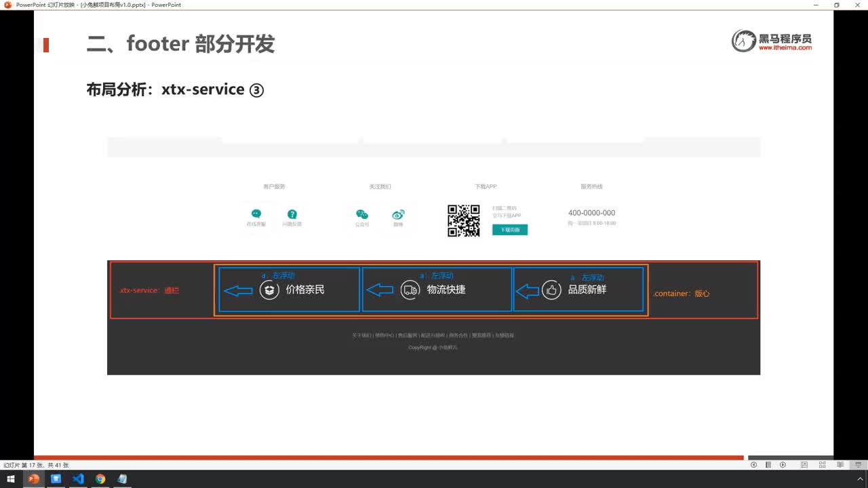This screenshot has width=868, height=488.
Task: Click the hotline number 400-0000-000
Action: [x=592, y=213]
